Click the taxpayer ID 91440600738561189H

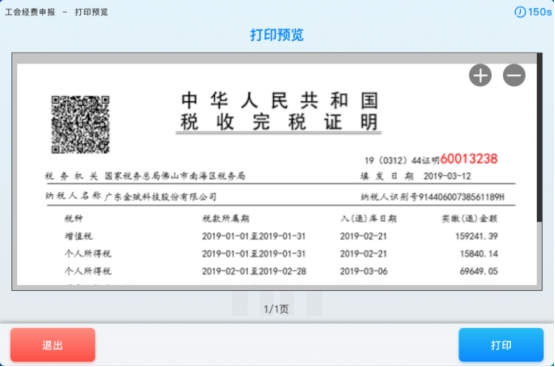[461, 197]
